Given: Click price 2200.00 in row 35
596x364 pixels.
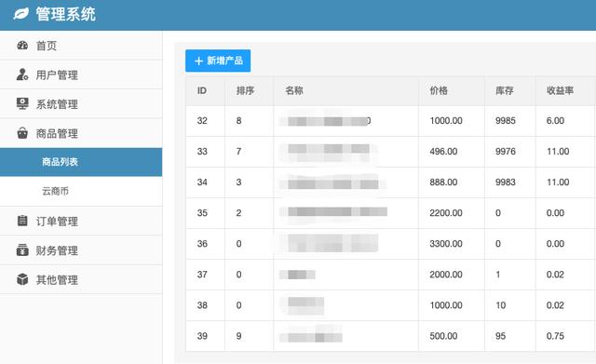Looking at the screenshot, I should coord(446,213).
